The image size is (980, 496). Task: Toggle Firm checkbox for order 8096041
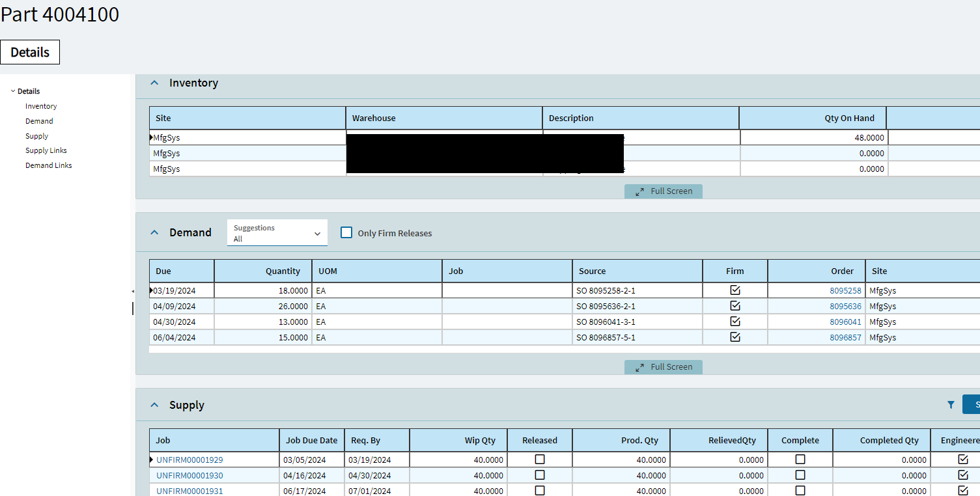(735, 322)
